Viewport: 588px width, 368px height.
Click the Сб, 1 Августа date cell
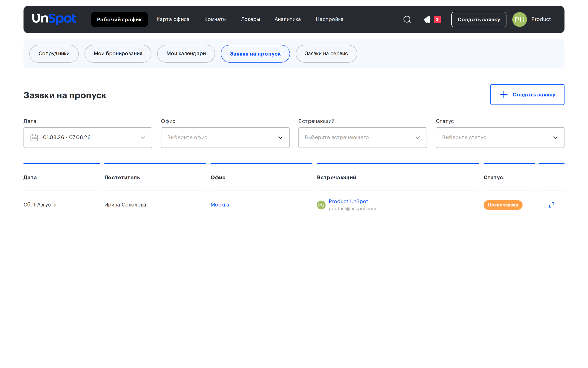(x=40, y=205)
